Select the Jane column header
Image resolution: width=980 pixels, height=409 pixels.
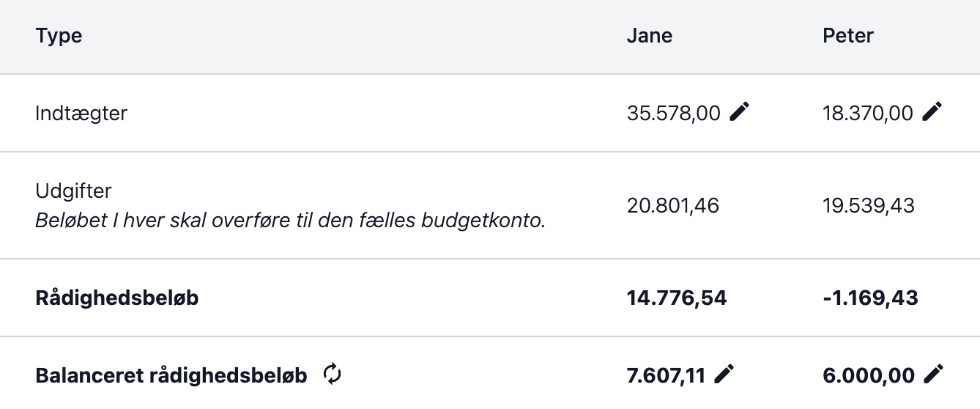tap(649, 36)
